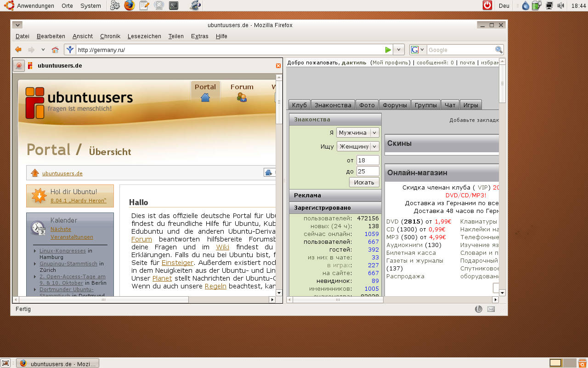The width and height of the screenshot is (588, 368).
Task: Click the blue water drop tray icon
Action: click(526, 6)
